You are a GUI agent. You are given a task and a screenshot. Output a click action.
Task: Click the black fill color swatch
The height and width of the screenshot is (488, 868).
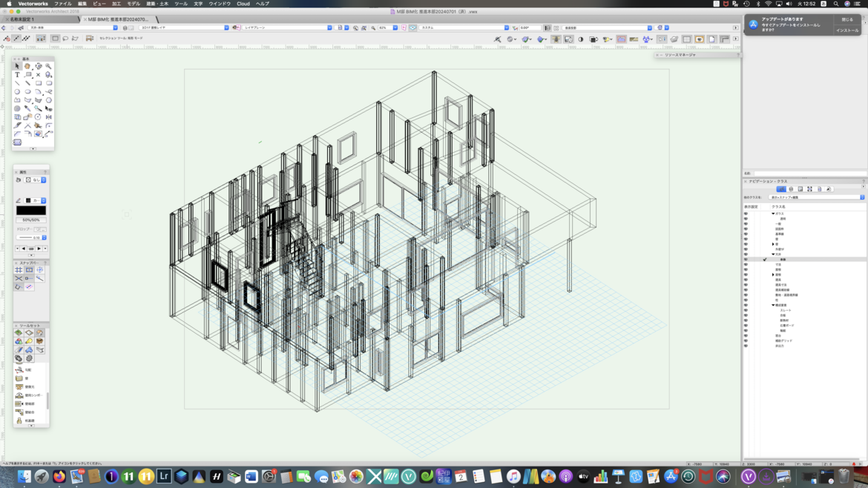(30, 211)
